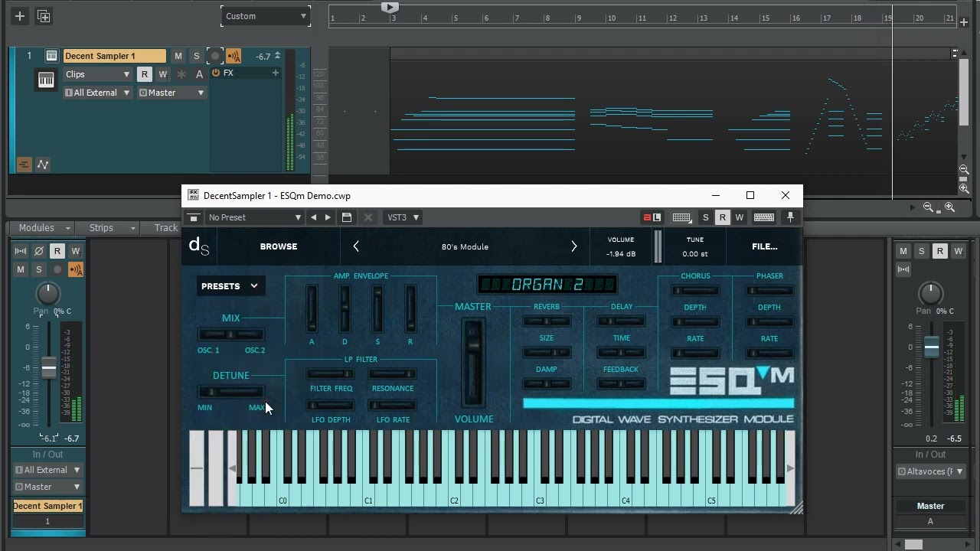Mute the Decent Sampler 1 track
The image size is (980, 551).
(178, 56)
